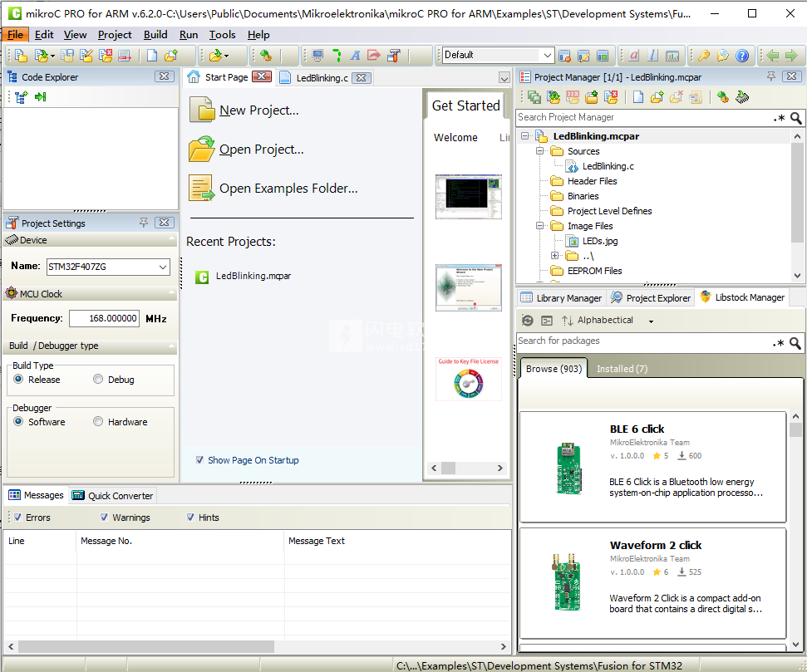Switch to the Installed (7) tab

(x=622, y=369)
